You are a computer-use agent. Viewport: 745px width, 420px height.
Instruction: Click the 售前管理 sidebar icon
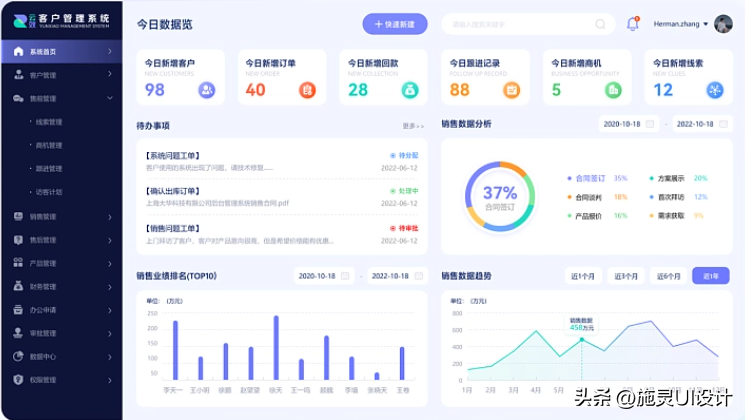[x=18, y=98]
